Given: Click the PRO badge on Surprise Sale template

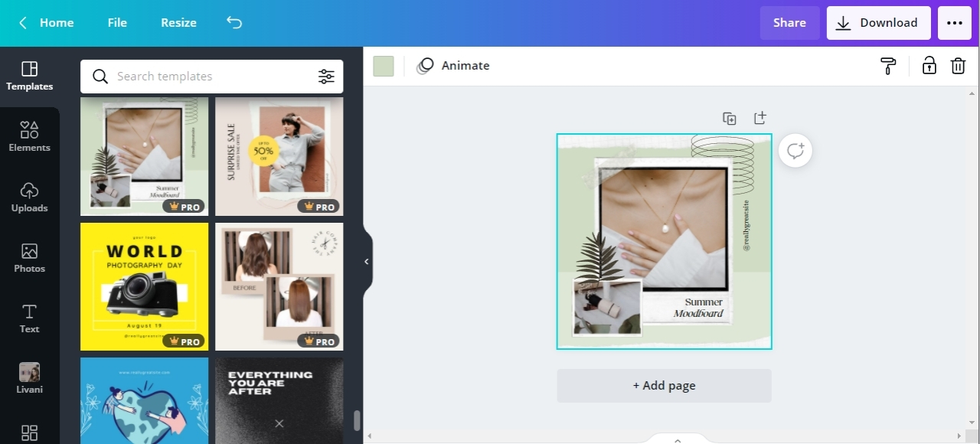Looking at the screenshot, I should click(x=320, y=207).
